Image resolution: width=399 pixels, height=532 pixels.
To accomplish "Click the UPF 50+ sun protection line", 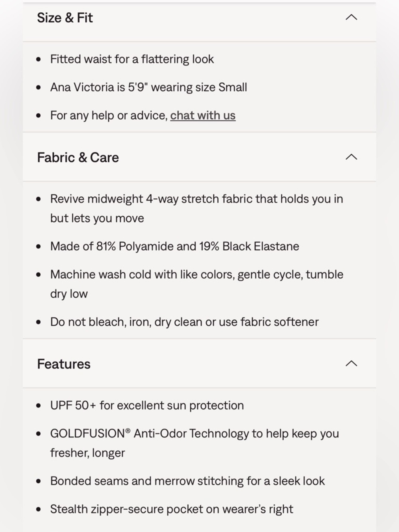I will (x=147, y=405).
